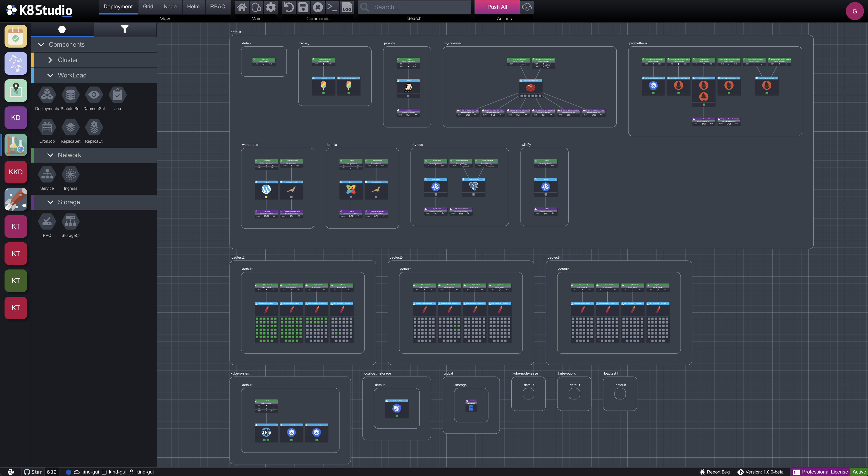The height and width of the screenshot is (476, 868).
Task: Collapse the Network section
Action: coord(50,155)
